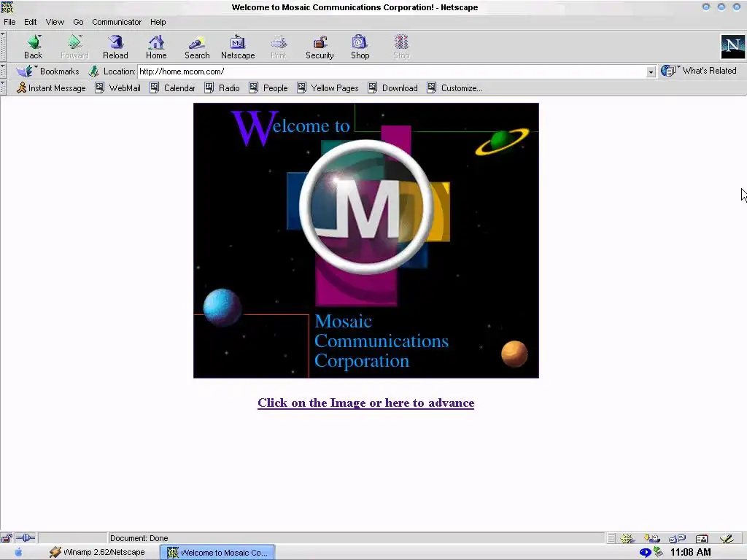Click the Shop toolbar button
This screenshot has height=560, width=747.
360,47
